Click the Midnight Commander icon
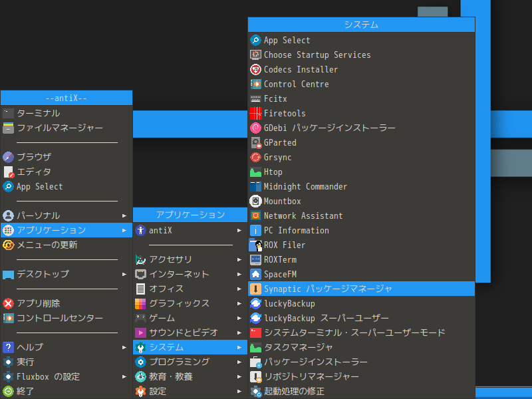Image resolution: width=532 pixels, height=399 pixels. (255, 187)
